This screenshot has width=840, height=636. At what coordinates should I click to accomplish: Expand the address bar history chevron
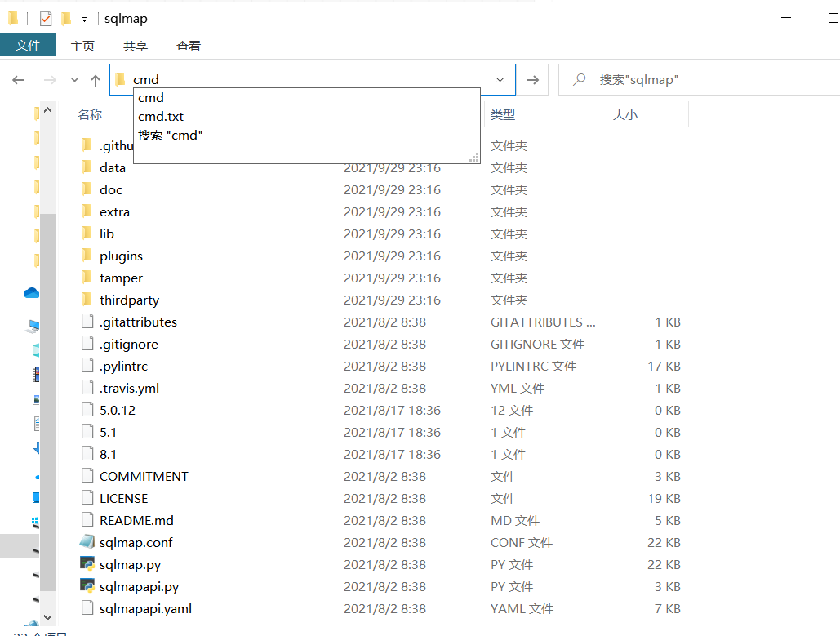tap(500, 80)
